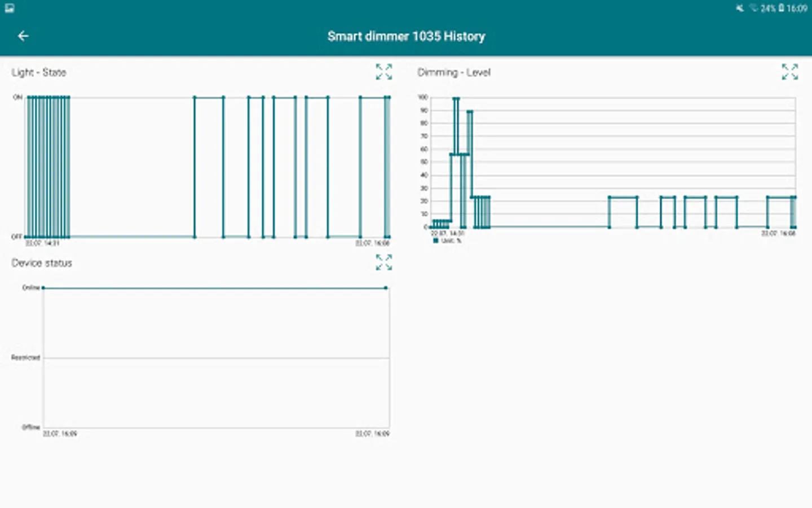Expand the Dimming - Level chart fullscreen
The height and width of the screenshot is (508, 812).
(x=790, y=72)
